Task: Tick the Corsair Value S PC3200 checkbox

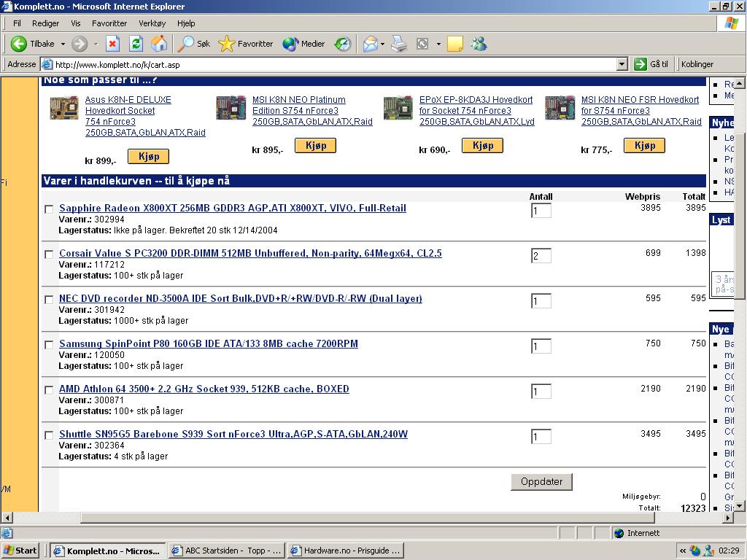Action: click(49, 254)
